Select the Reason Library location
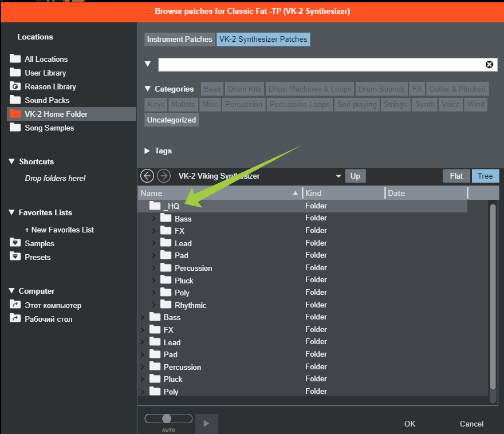The width and height of the screenshot is (504, 434). click(x=72, y=86)
